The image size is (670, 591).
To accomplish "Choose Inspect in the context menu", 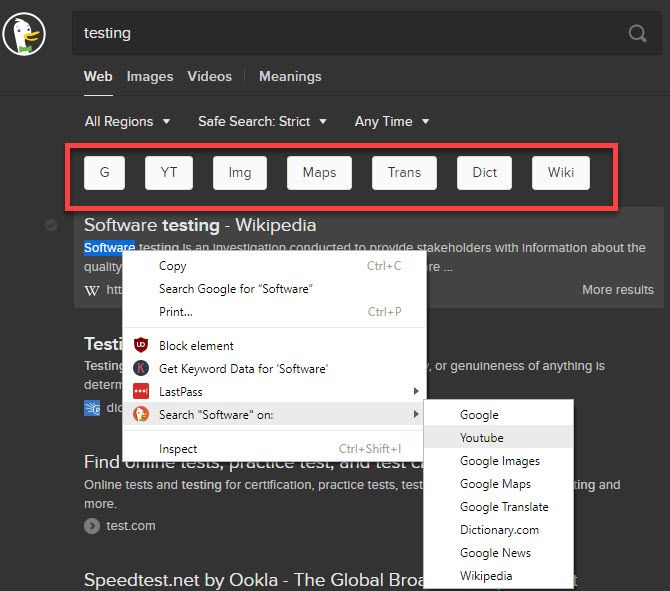I will pos(274,449).
